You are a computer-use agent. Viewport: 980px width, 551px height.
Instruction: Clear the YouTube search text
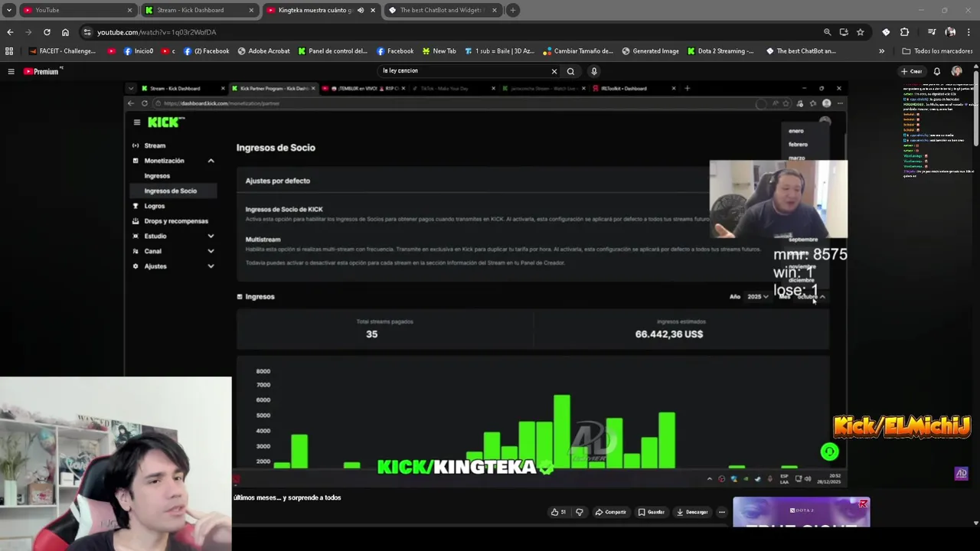(x=554, y=71)
